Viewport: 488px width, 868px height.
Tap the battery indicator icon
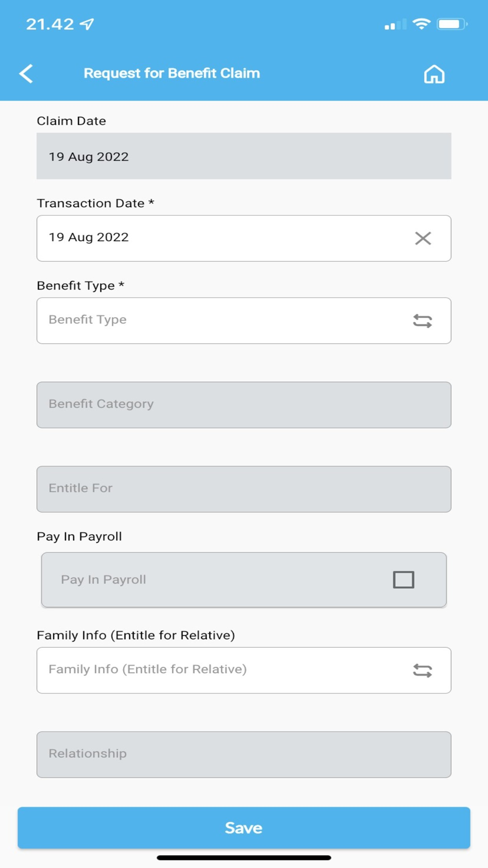click(451, 24)
